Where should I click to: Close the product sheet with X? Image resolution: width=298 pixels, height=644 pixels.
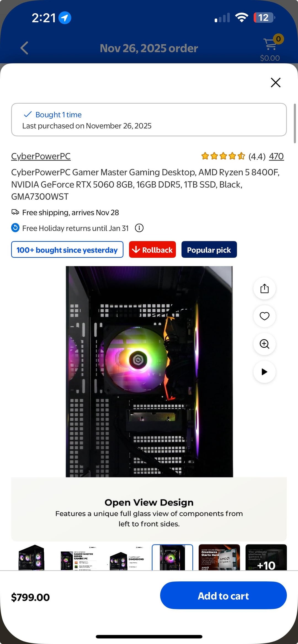276,82
